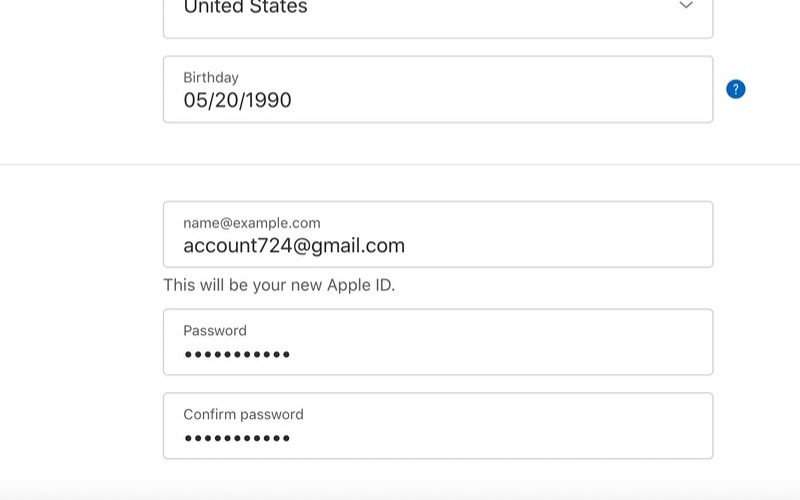
Task: Focus the Birthday input field
Action: pyautogui.click(x=438, y=89)
